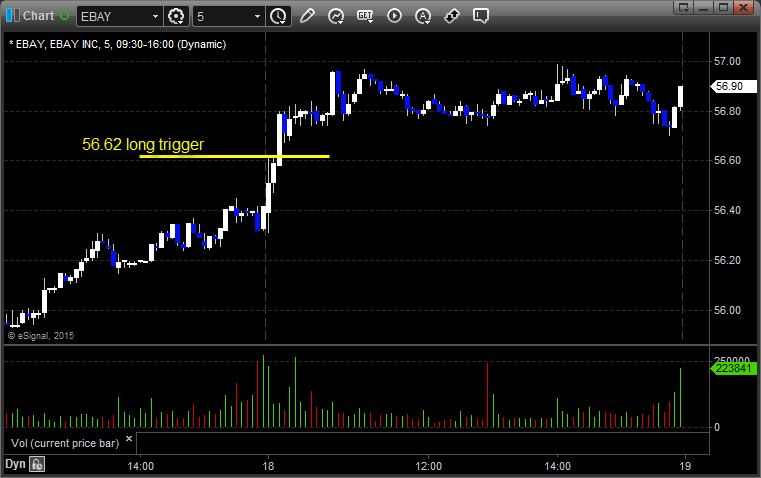
Task: Click the Chart window title text
Action: pos(38,16)
